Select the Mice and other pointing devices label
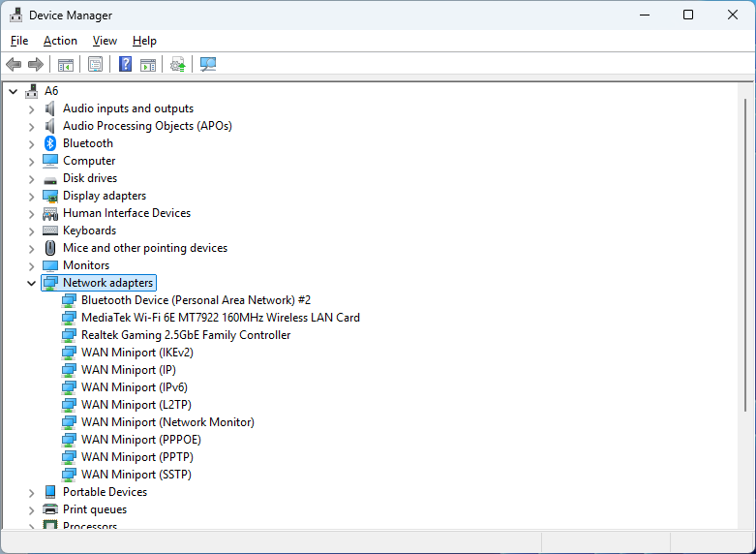756x554 pixels. pos(144,248)
